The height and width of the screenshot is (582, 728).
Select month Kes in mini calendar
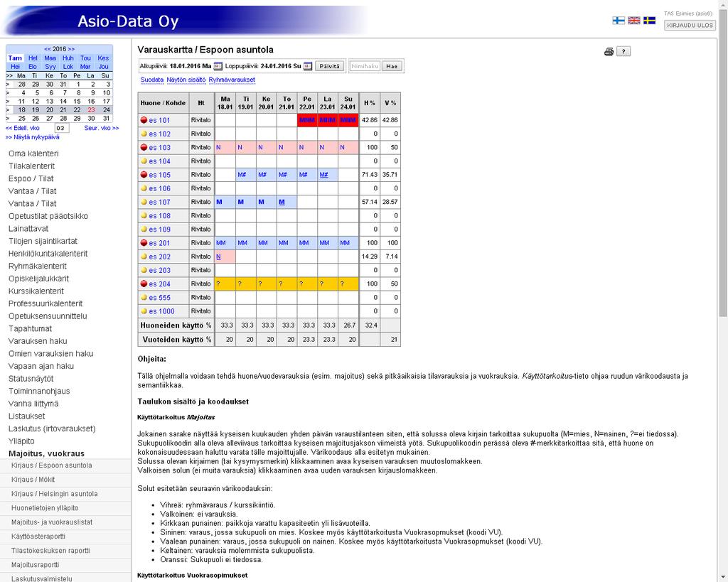pos(103,58)
